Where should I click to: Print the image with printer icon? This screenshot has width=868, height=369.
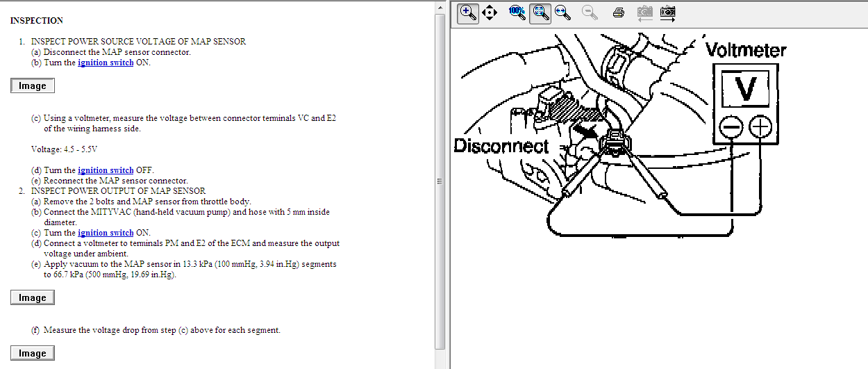click(x=619, y=13)
